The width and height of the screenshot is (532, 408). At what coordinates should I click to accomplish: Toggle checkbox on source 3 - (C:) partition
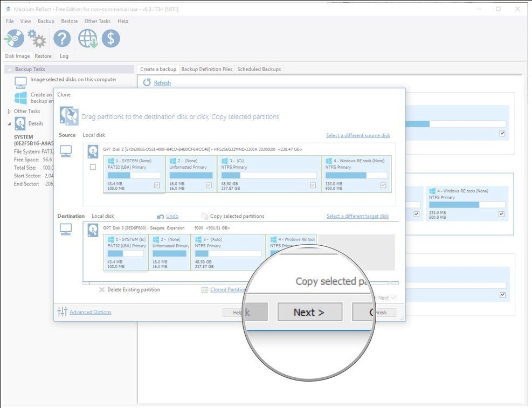coord(313,185)
